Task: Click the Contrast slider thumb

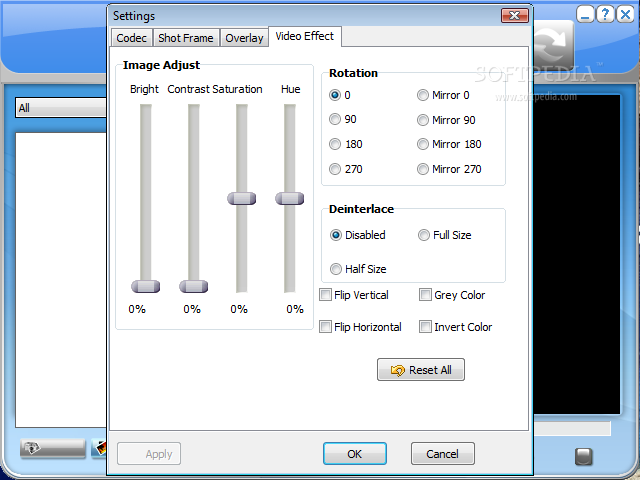Action: [x=193, y=287]
